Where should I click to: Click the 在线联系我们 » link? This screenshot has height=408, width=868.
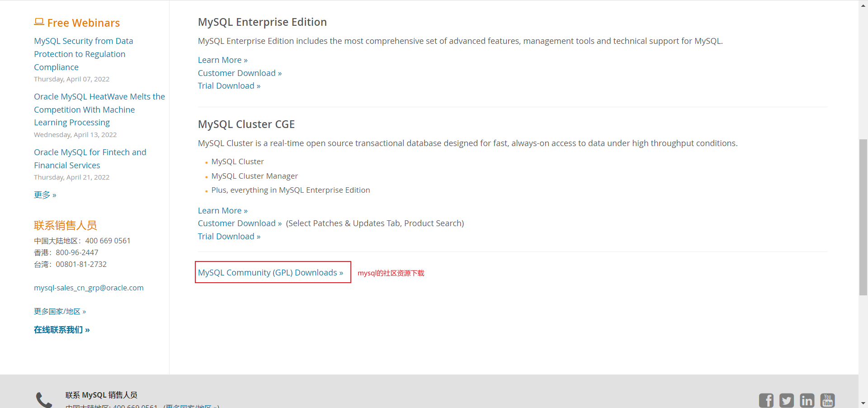click(62, 330)
